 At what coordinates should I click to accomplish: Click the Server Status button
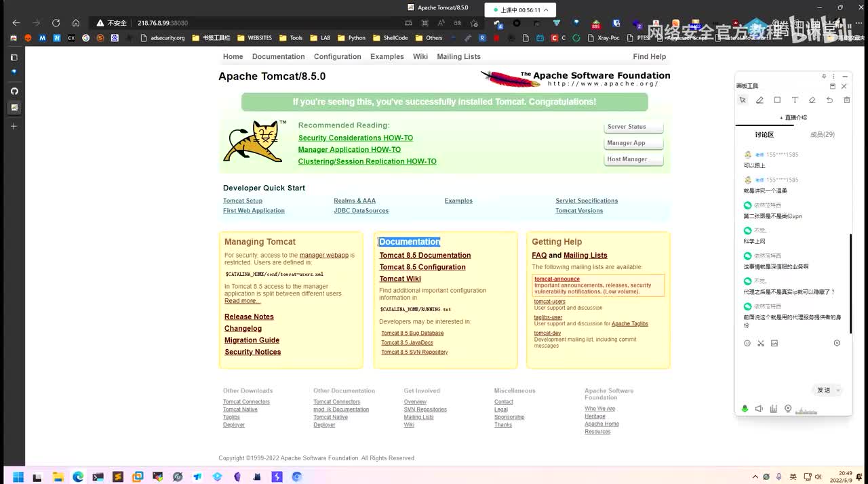[x=633, y=127]
